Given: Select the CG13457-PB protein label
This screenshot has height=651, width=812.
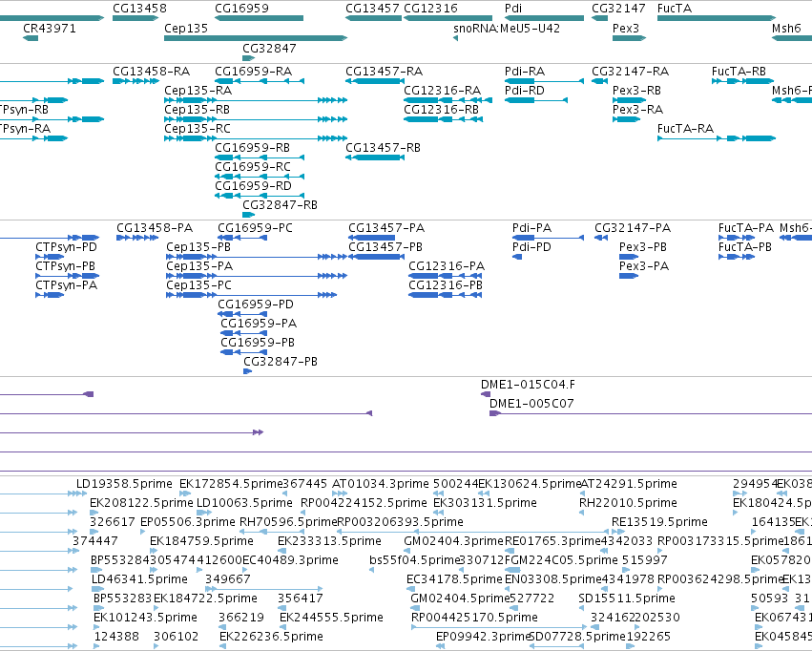Looking at the screenshot, I should point(385,247).
